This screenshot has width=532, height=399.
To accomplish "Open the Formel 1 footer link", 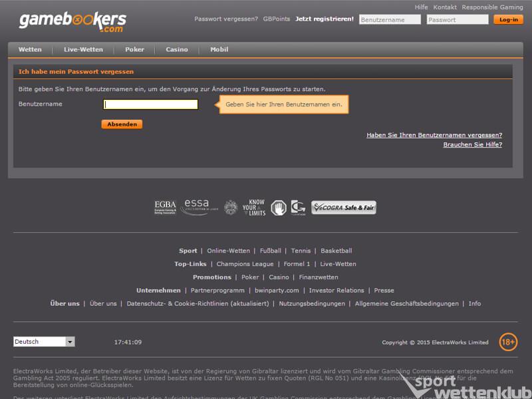I will (x=297, y=264).
